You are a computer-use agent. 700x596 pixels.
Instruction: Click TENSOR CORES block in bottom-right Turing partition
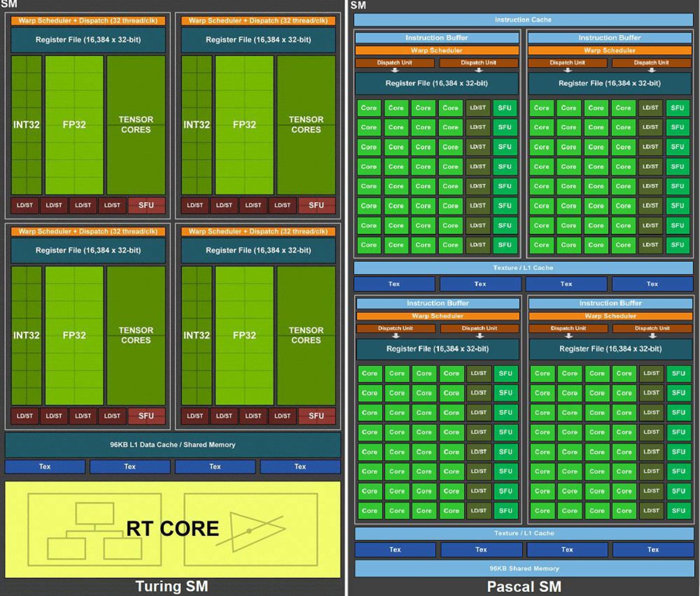[x=306, y=336]
